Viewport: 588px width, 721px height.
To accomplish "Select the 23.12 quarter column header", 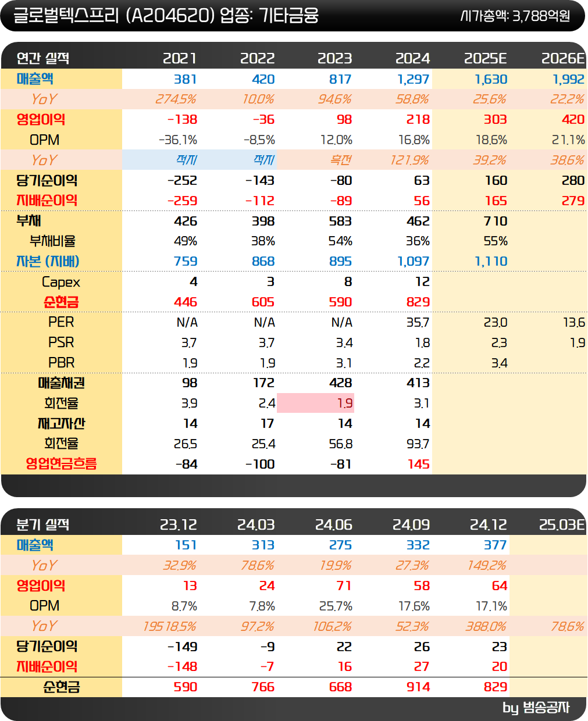I will tap(179, 524).
